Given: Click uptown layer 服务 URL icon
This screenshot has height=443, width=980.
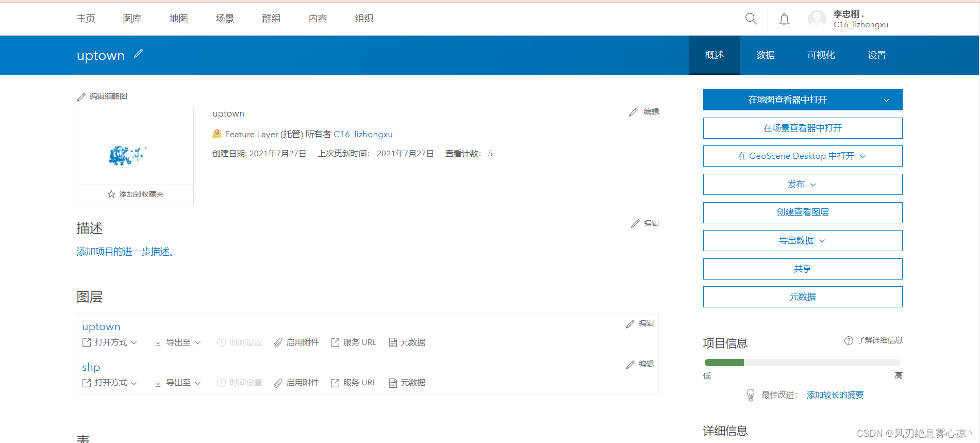Looking at the screenshot, I should (x=335, y=342).
